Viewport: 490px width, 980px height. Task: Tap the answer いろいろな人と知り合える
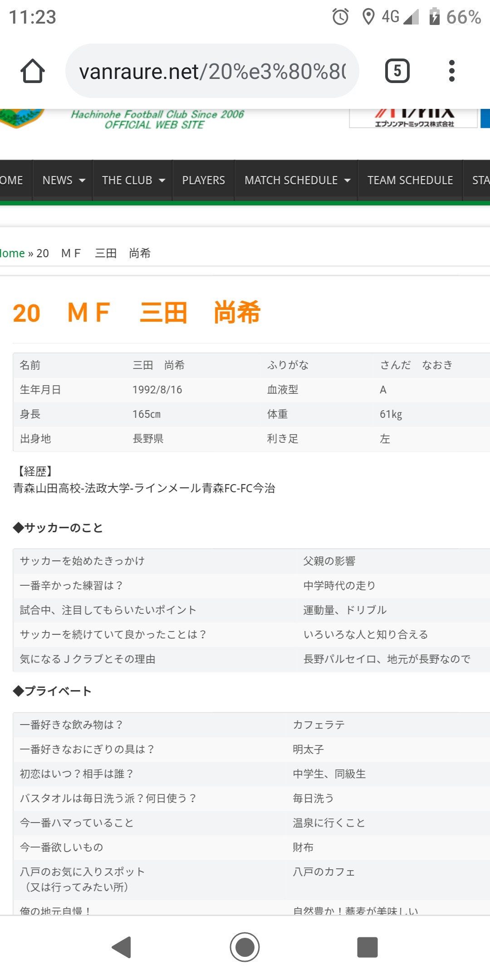pyautogui.click(x=366, y=635)
